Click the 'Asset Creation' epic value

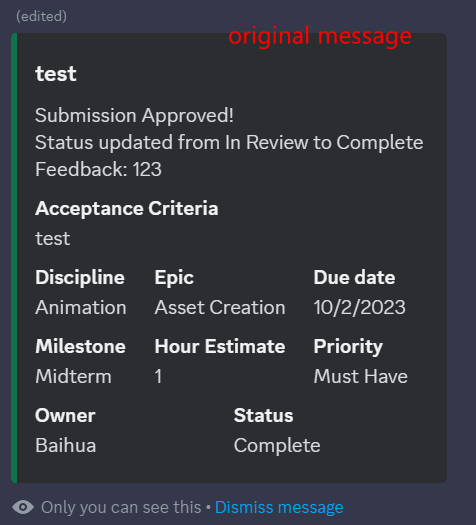220,307
